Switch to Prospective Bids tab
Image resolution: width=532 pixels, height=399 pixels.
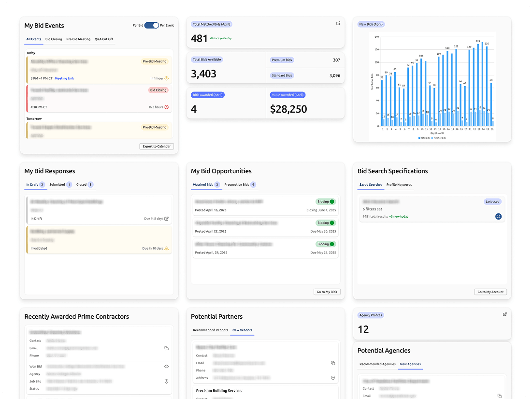point(237,184)
